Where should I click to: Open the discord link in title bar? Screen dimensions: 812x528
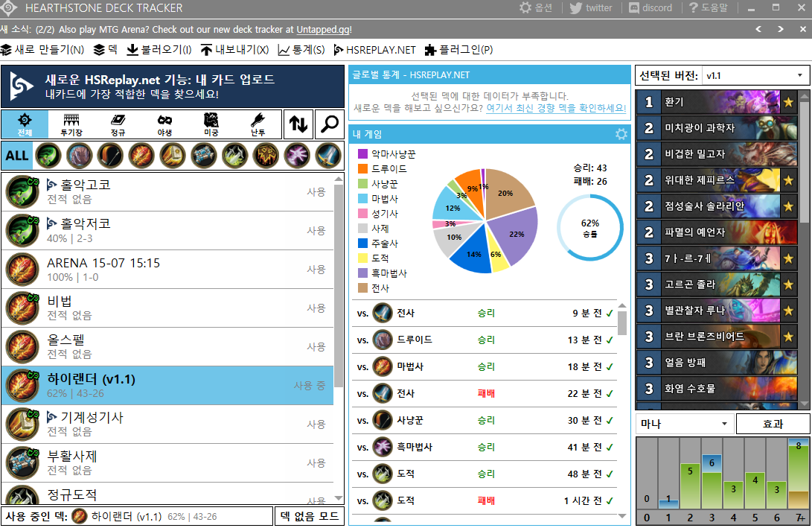pos(650,7)
